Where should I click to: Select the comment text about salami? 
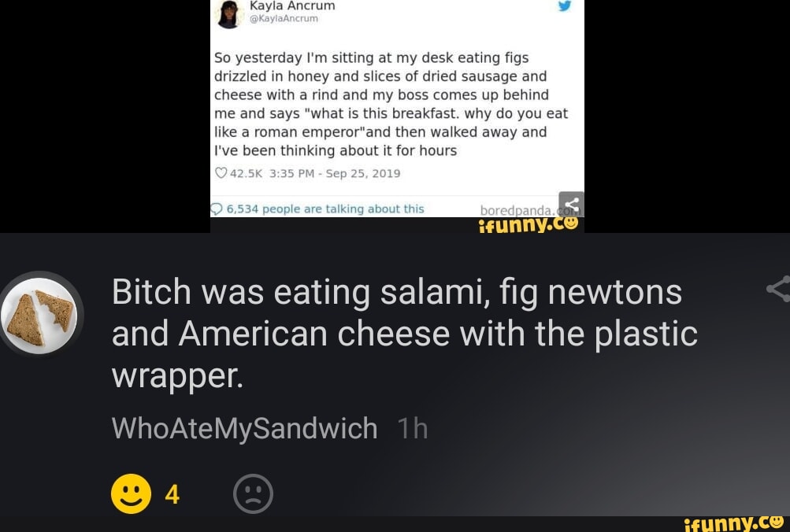pos(404,334)
